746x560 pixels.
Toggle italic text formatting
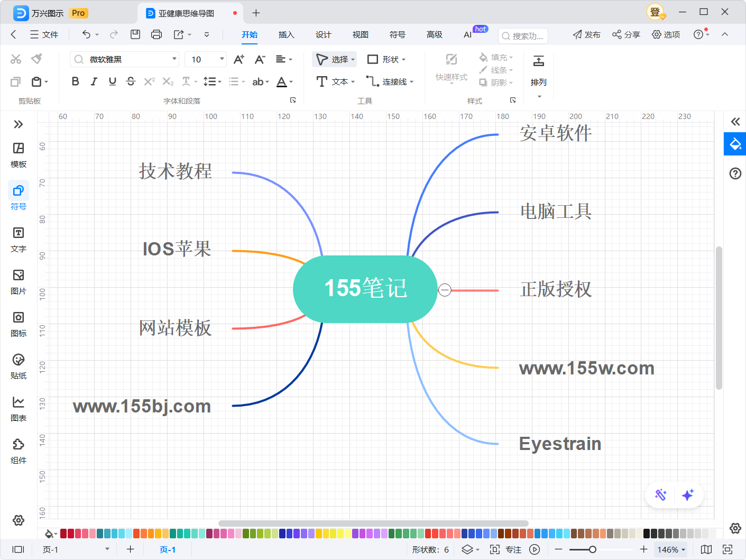pos(94,81)
